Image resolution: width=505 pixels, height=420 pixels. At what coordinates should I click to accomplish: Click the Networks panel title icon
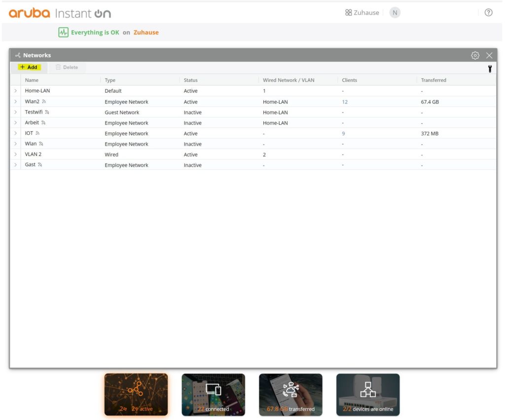coord(18,55)
